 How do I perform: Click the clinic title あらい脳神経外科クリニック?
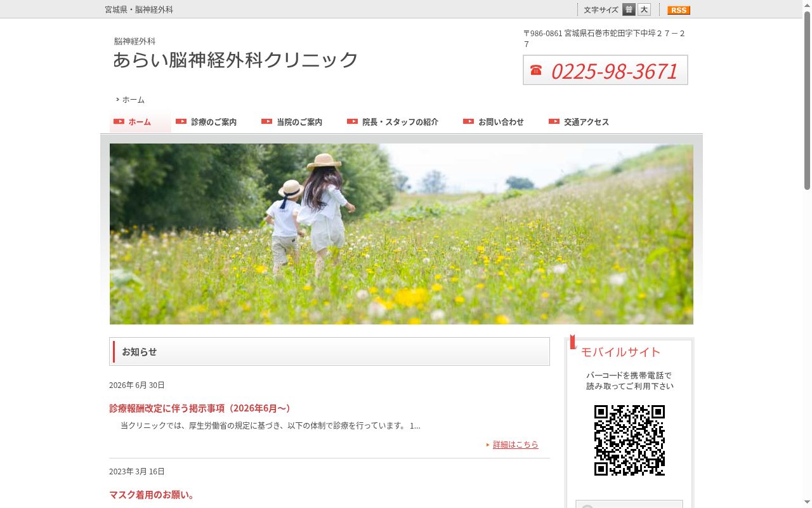[x=235, y=60]
